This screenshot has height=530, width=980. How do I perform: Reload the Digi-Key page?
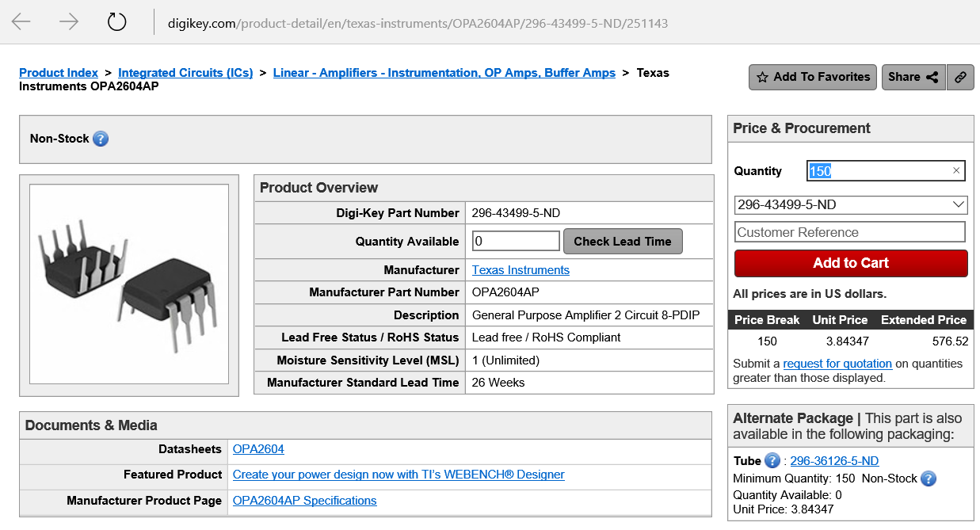117,21
